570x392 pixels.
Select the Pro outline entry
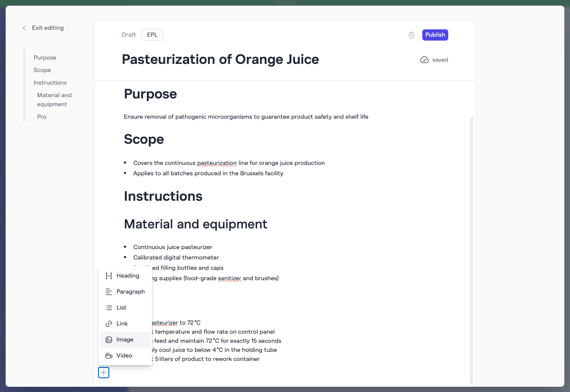[x=42, y=117]
